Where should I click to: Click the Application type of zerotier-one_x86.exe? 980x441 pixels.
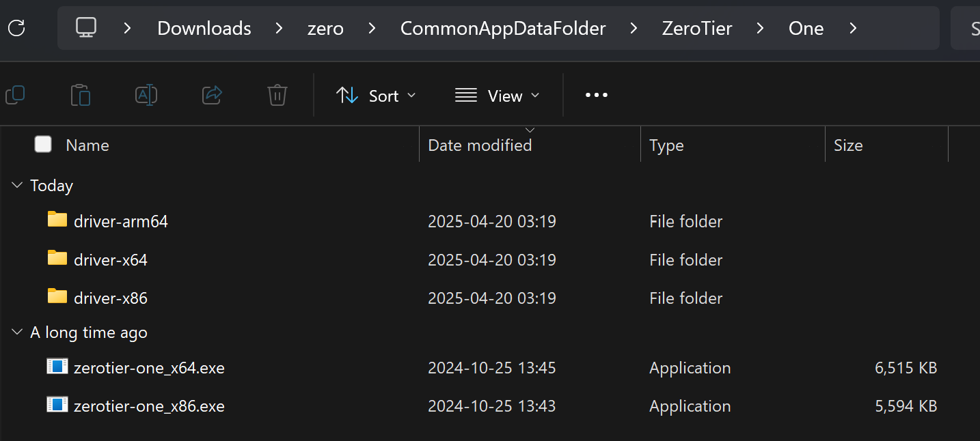click(690, 406)
